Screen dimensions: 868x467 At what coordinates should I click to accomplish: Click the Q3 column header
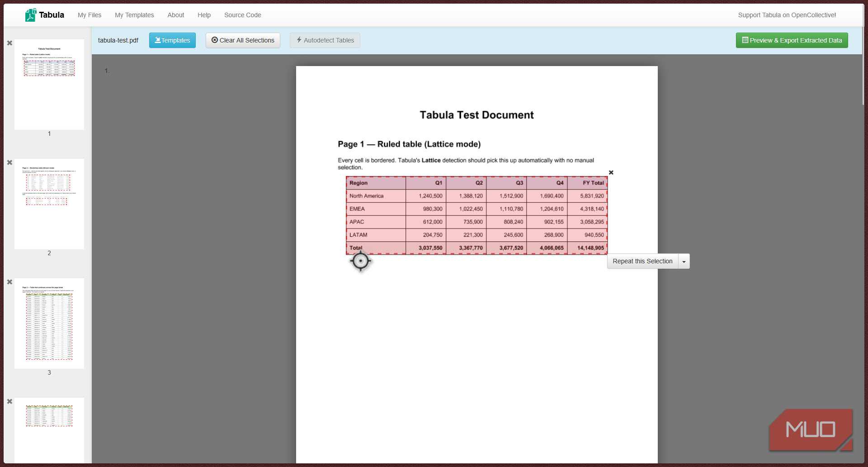coord(506,183)
